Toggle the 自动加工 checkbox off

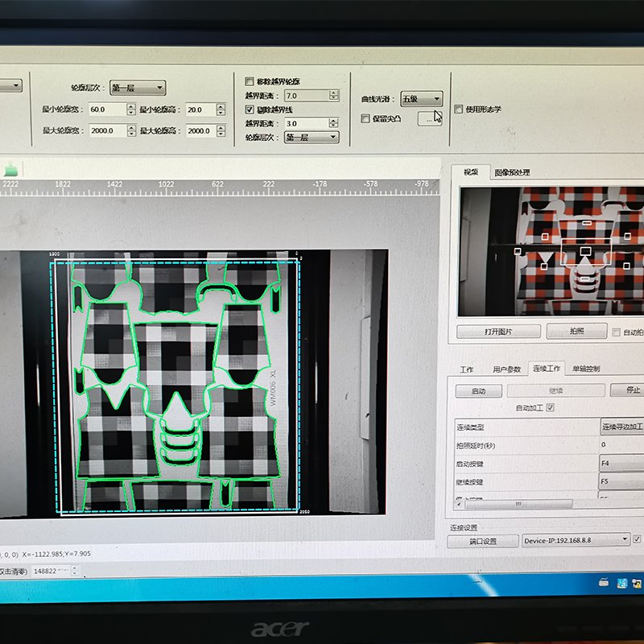pyautogui.click(x=550, y=407)
